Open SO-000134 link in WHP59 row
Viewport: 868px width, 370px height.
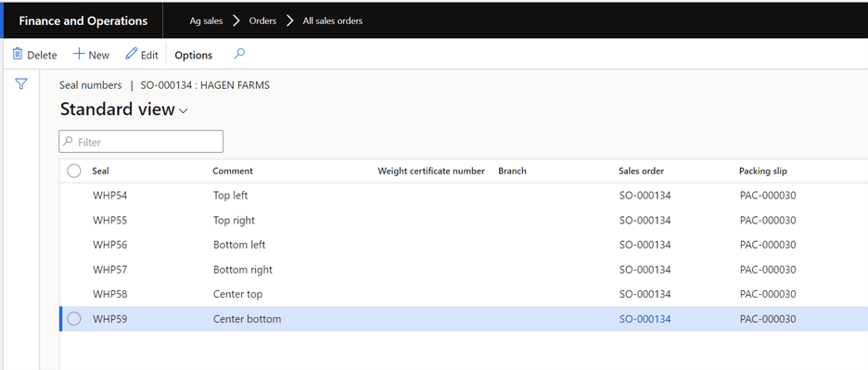click(x=645, y=319)
